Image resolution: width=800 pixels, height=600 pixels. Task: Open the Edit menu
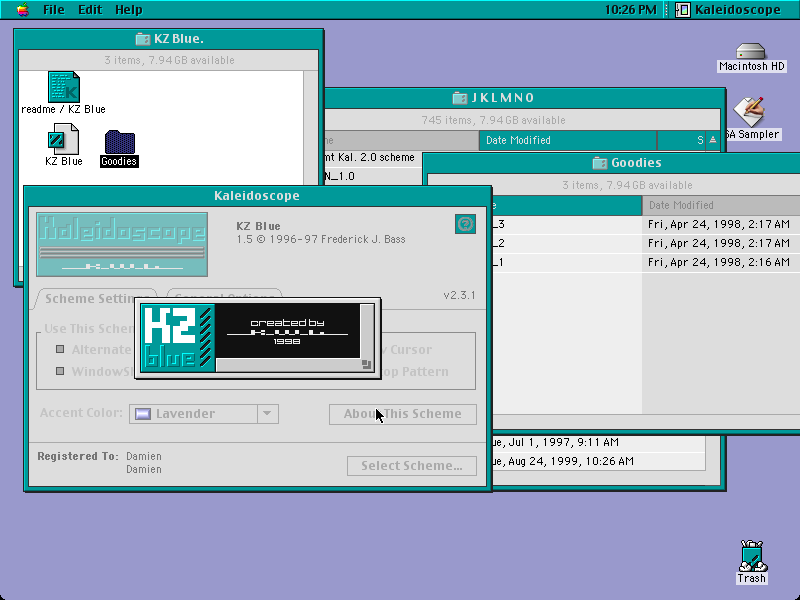(90, 10)
